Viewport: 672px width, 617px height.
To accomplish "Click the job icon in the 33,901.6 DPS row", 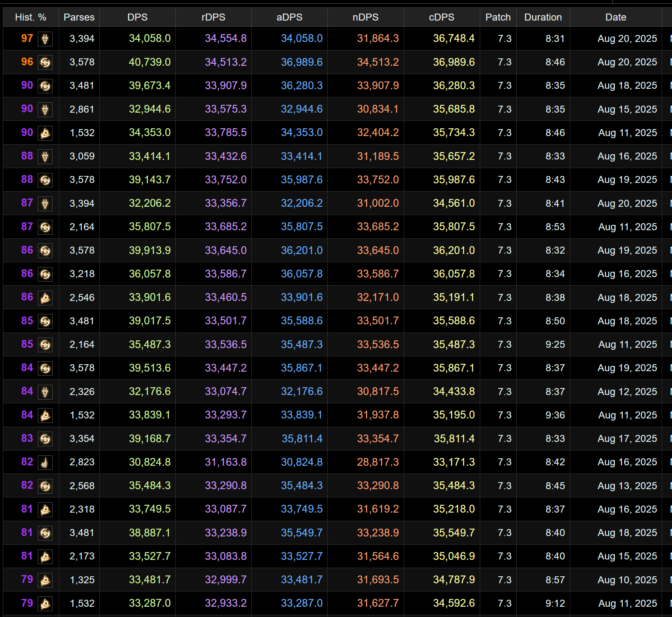I will 45,298.
